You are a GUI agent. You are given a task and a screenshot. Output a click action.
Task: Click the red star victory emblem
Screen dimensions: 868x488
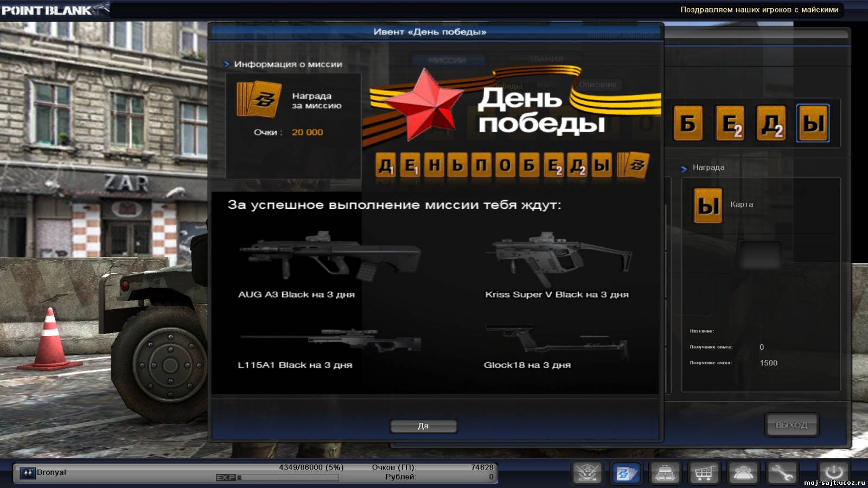pyautogui.click(x=424, y=104)
